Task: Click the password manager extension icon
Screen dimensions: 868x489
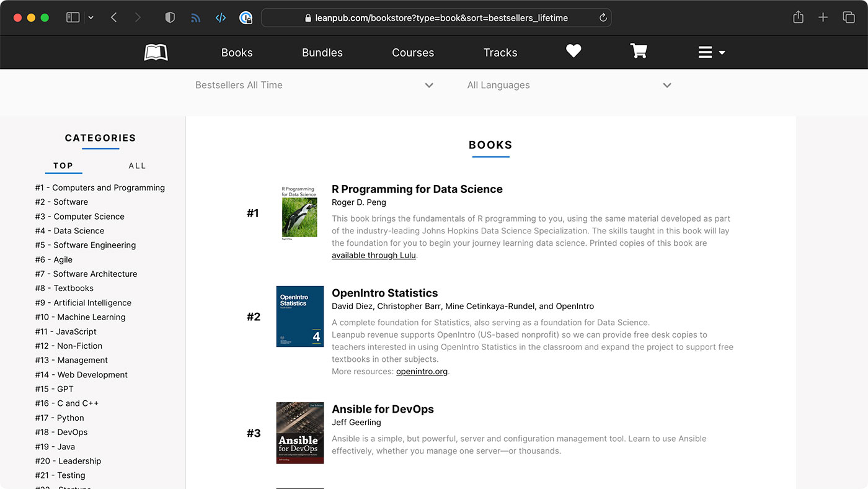Action: [246, 17]
